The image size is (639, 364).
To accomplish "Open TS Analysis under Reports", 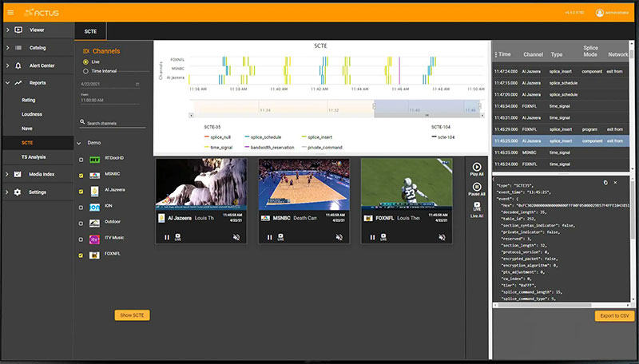I will tap(35, 156).
